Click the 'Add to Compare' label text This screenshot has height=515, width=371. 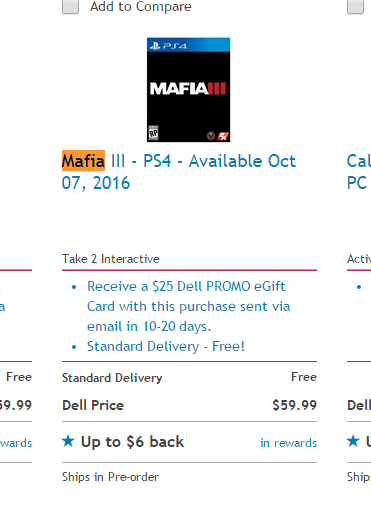tap(141, 6)
